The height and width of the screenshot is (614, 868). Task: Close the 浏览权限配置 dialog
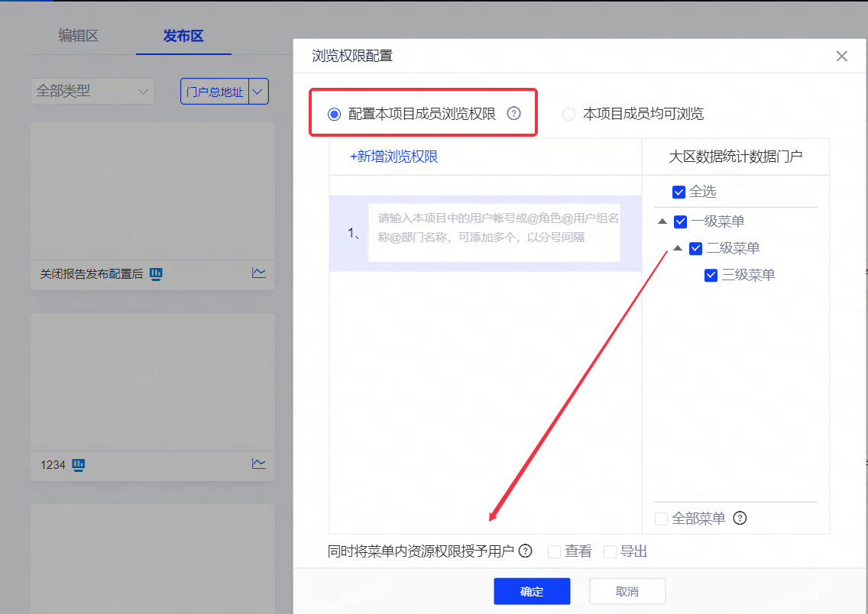841,56
